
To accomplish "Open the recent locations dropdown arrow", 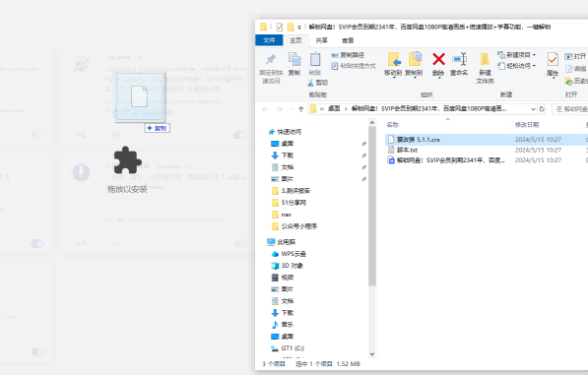I will pos(291,109).
